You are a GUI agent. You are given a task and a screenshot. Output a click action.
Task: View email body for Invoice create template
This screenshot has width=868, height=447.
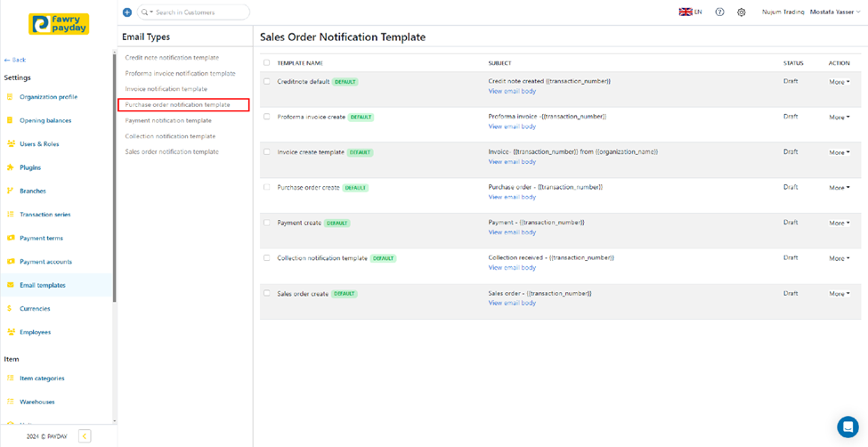[x=512, y=162]
